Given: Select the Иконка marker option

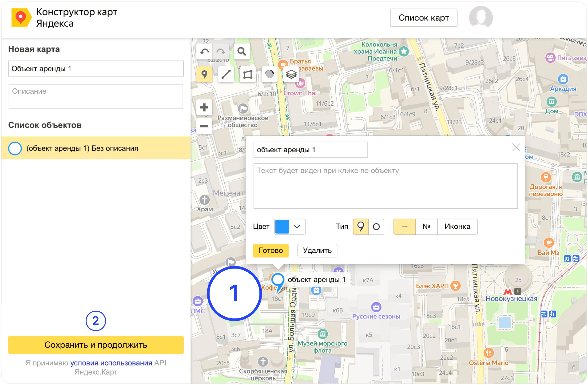Looking at the screenshot, I should click(x=457, y=226).
